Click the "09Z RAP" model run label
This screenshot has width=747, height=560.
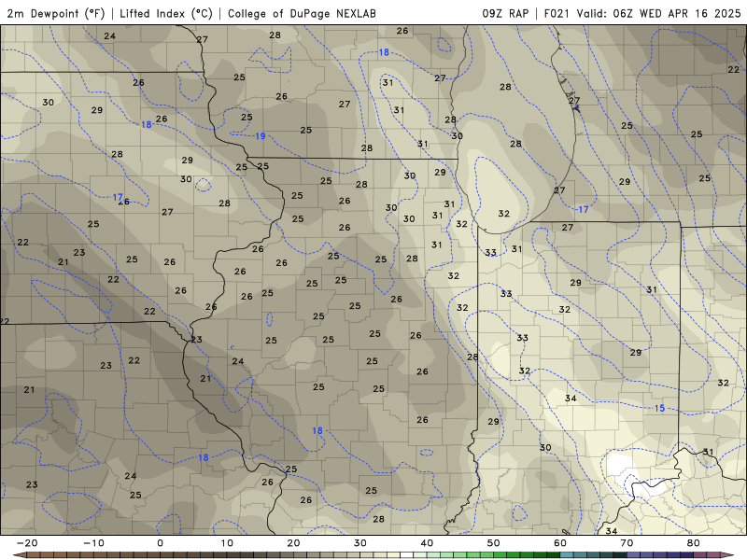(505, 13)
